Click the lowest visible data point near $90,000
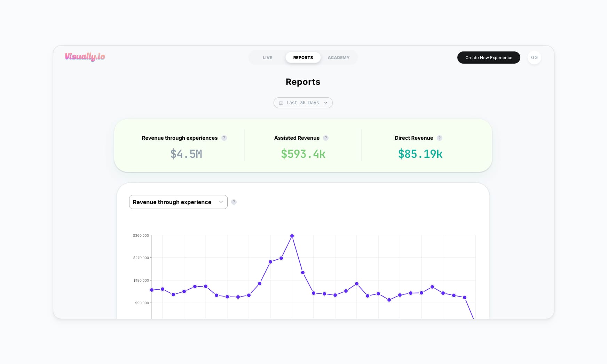 [389, 300]
